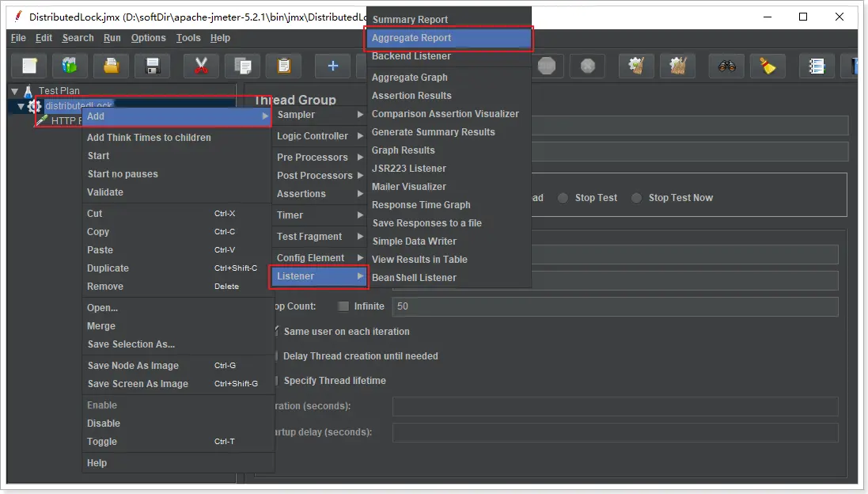Open the Test Fragment submenu
Image resolution: width=868 pixels, height=494 pixels.
[x=319, y=237]
